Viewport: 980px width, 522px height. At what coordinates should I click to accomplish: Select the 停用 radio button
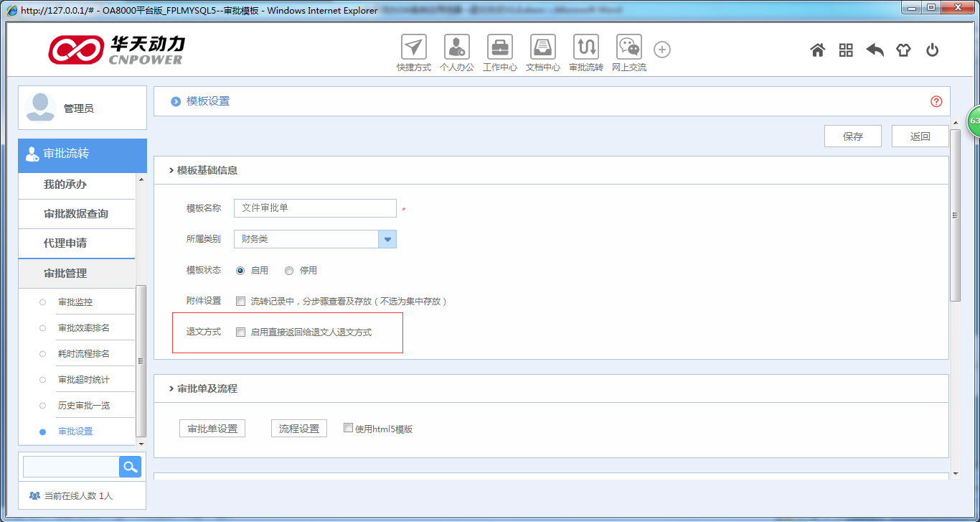pyautogui.click(x=289, y=271)
